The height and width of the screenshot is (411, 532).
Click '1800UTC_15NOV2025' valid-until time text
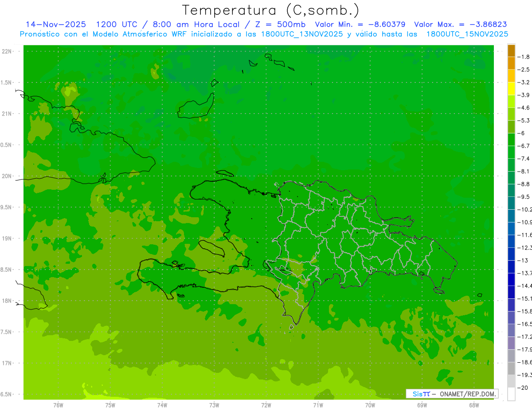pyautogui.click(x=467, y=34)
